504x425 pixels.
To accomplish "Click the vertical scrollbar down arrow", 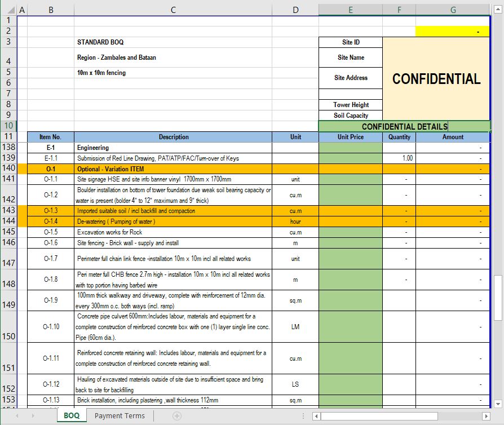I will pos(498,404).
